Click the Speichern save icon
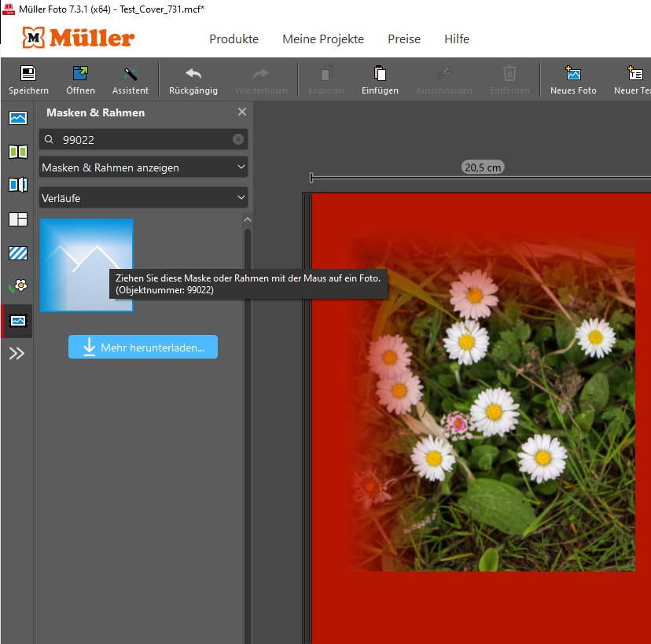651x644 pixels. coord(28,79)
